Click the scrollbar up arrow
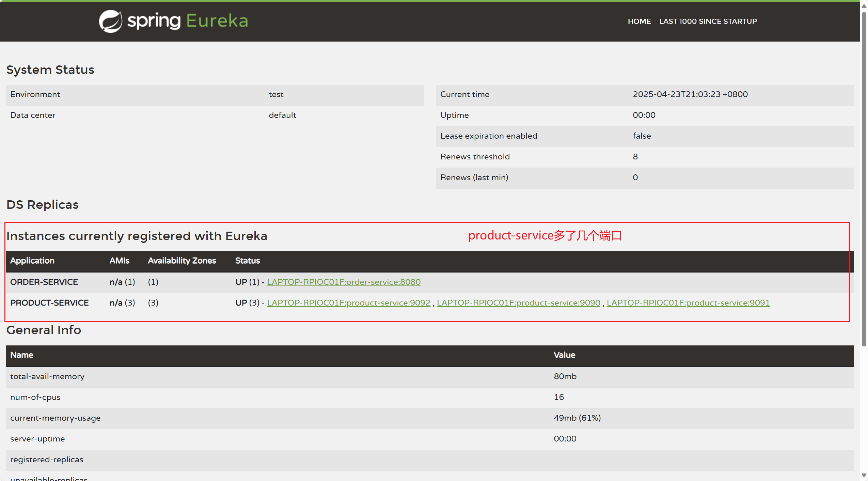Viewport: 868px width, 481px height. coord(864,6)
